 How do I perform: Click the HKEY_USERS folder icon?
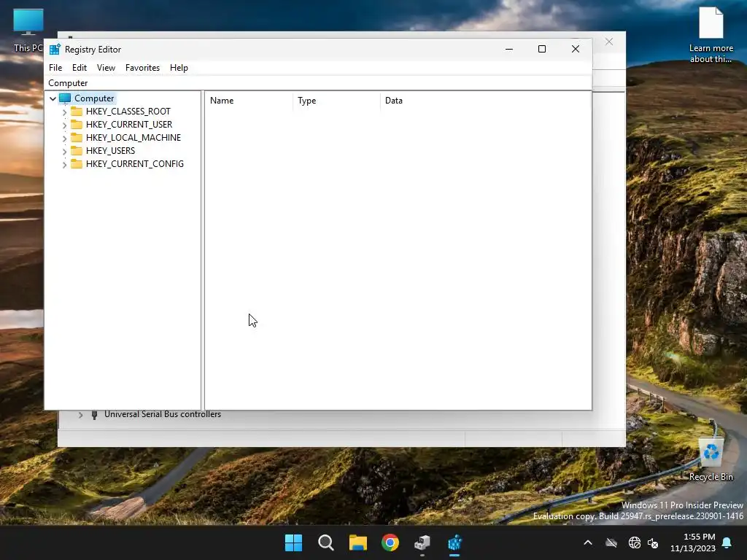point(76,150)
